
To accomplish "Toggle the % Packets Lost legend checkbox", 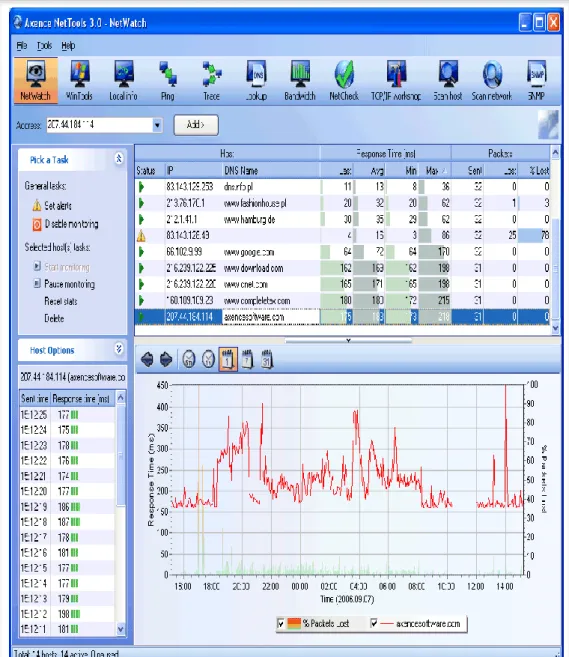I will 281,623.
